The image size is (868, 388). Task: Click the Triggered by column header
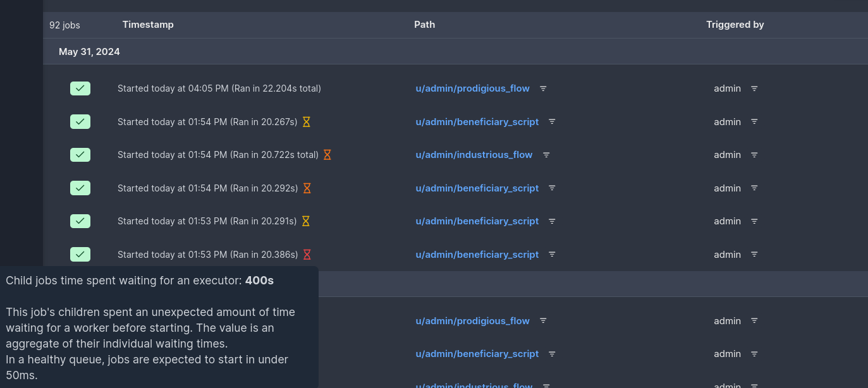[x=735, y=25]
